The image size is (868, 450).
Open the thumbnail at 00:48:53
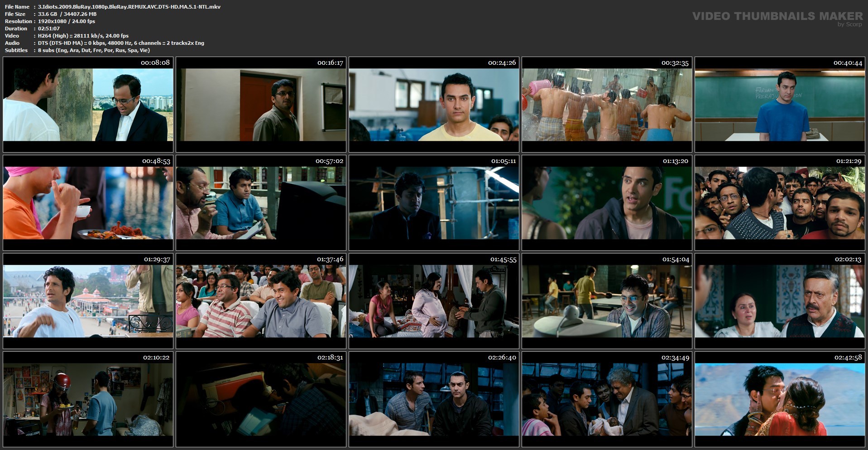[88, 203]
